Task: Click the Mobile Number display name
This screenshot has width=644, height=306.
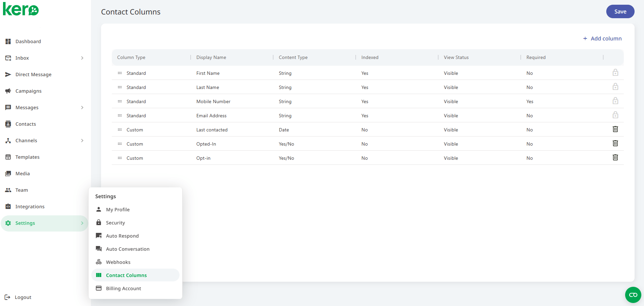Action: [214, 101]
